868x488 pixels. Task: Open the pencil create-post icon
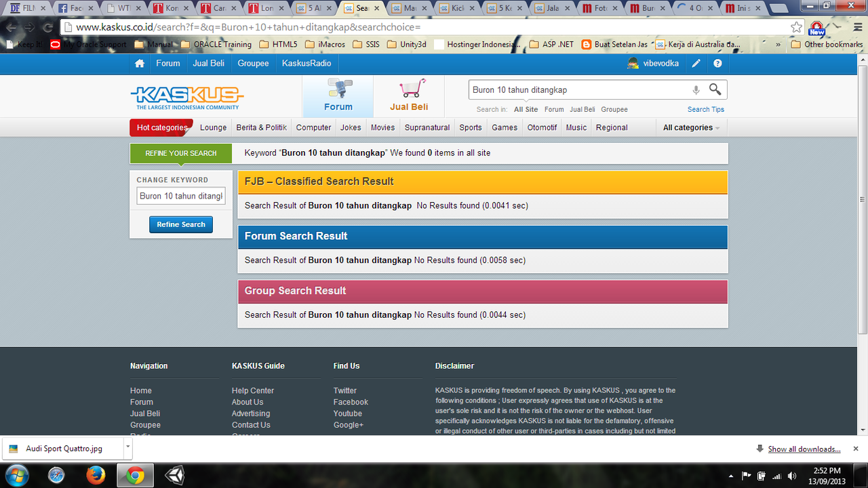(x=696, y=63)
